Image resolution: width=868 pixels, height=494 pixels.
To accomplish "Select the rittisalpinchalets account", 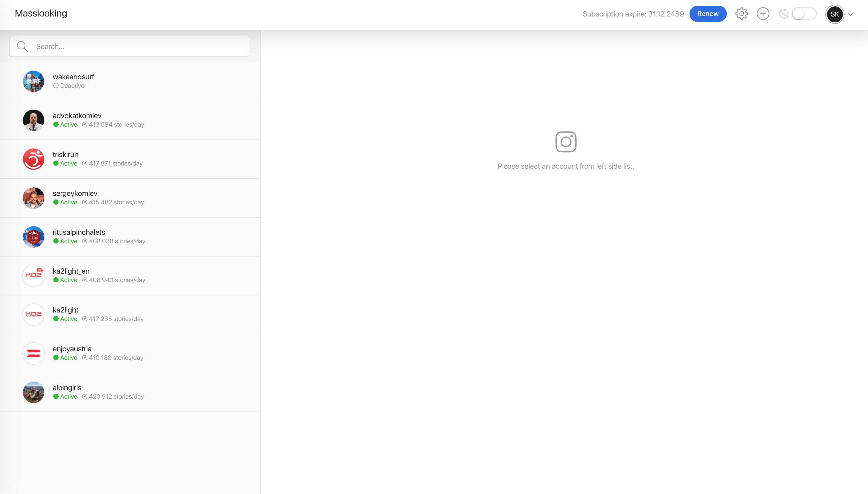I will (130, 237).
